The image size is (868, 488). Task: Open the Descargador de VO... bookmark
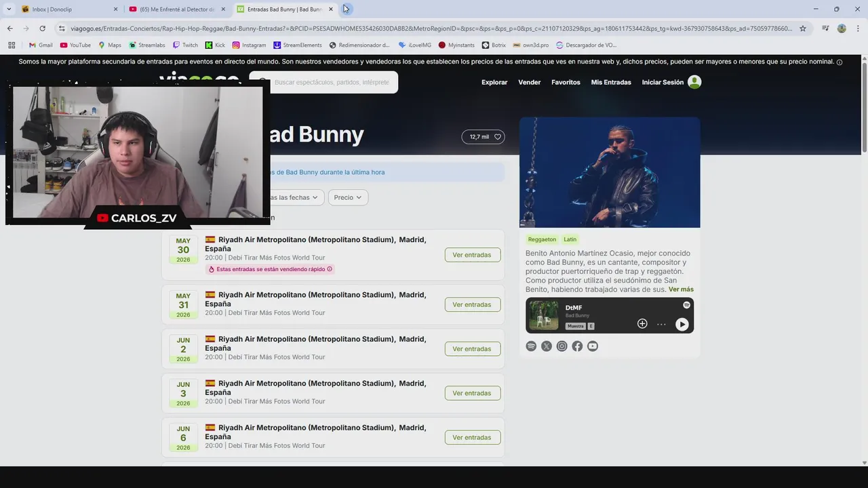pos(586,45)
